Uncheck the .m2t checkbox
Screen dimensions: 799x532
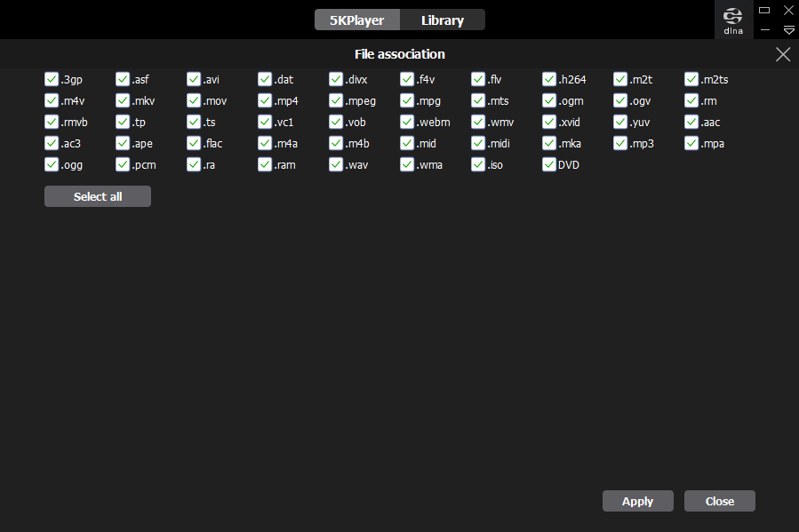pos(620,79)
